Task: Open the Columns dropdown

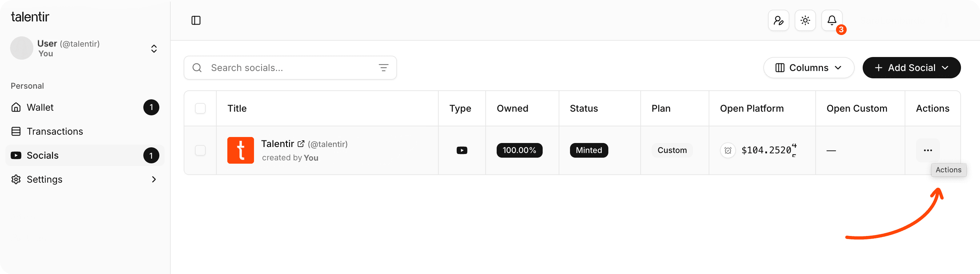Action: 808,68
